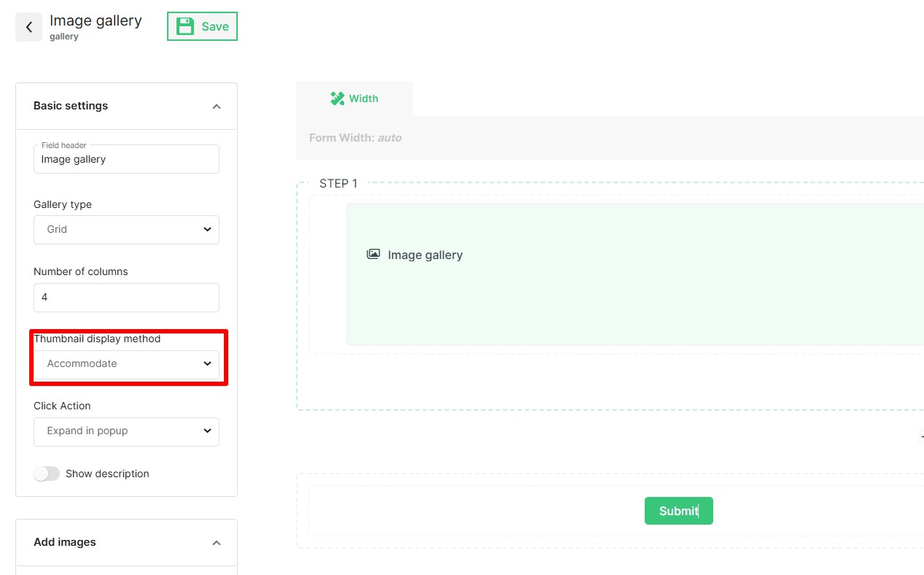Click the Field header text input
This screenshot has width=924, height=575.
click(x=126, y=160)
